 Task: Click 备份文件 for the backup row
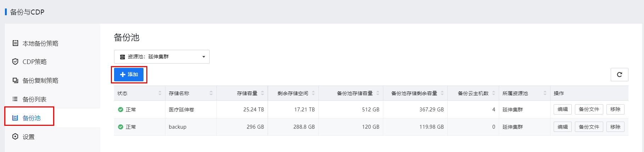[589, 127]
